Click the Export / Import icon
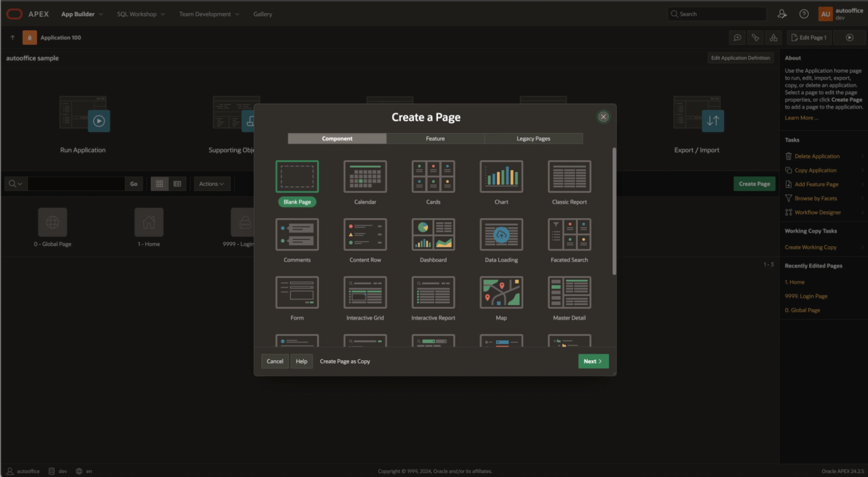Screen dimensions: 868x477 click(698, 114)
